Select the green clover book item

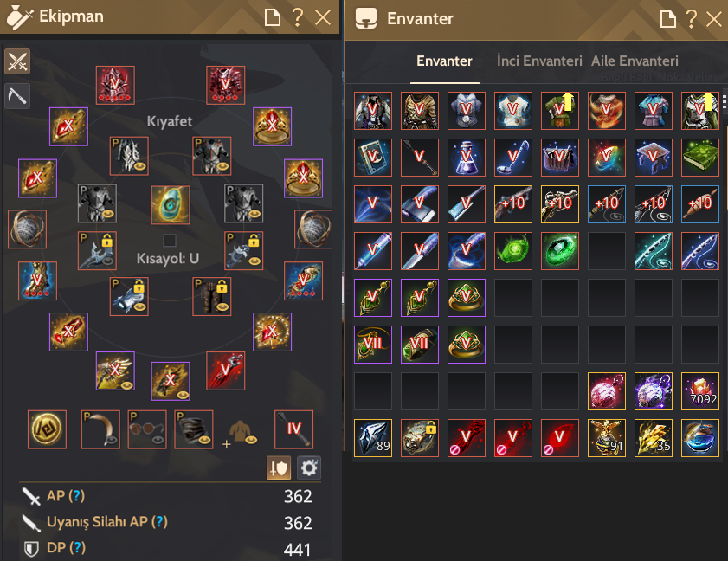(x=700, y=158)
